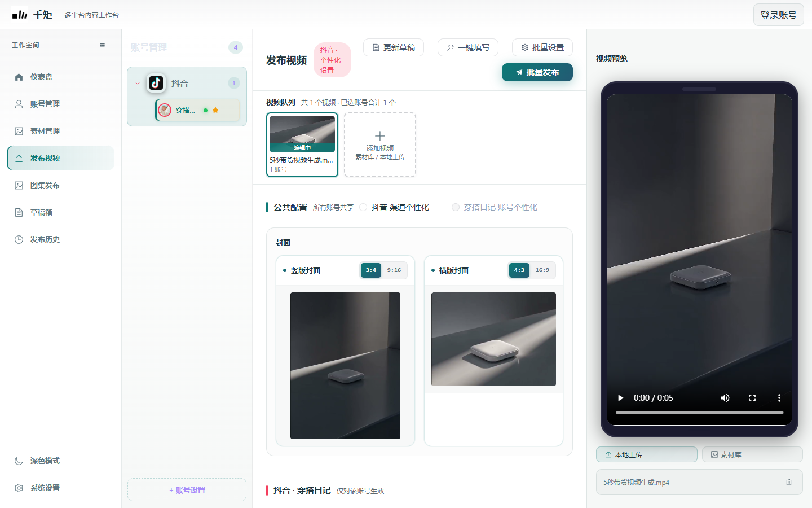Click the vertical cover image
812x508 pixels.
coord(345,366)
